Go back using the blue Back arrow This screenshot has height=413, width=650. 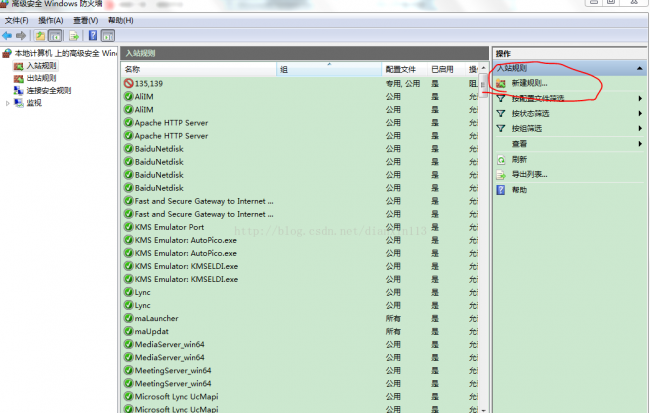[x=7, y=36]
